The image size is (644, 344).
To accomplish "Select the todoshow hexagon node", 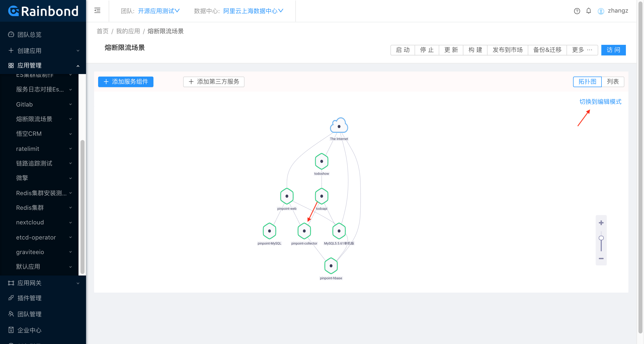I will pyautogui.click(x=321, y=161).
